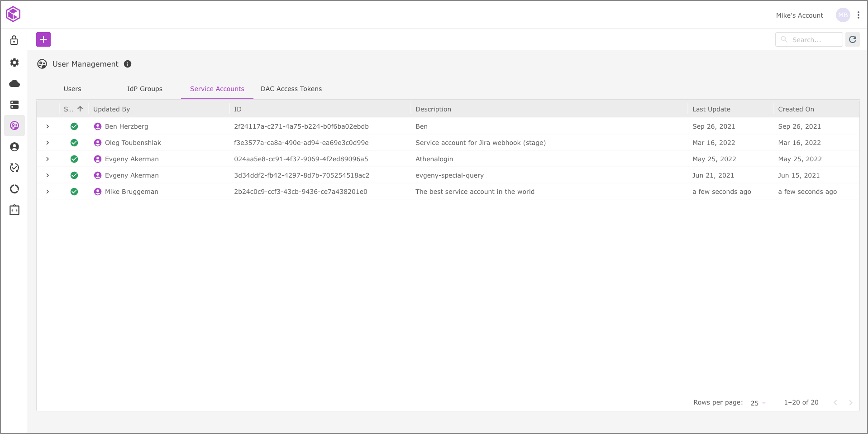Open the three-dot menu near the avatar
868x434 pixels.
pos(858,15)
